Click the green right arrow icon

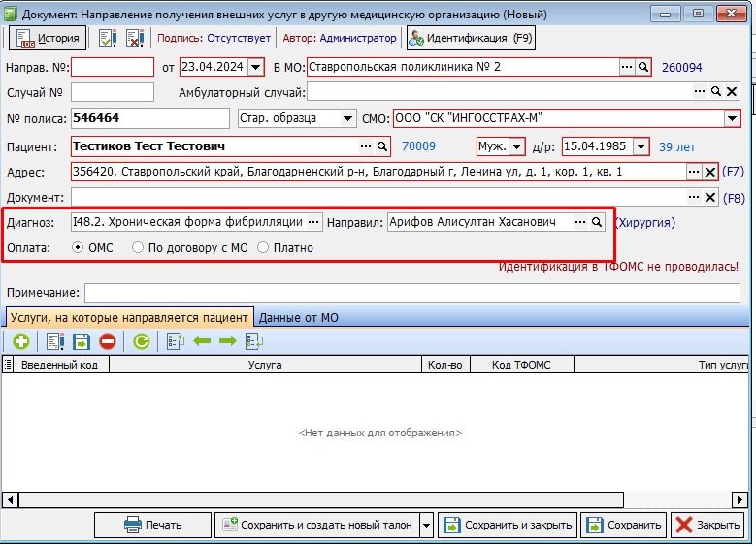(227, 341)
